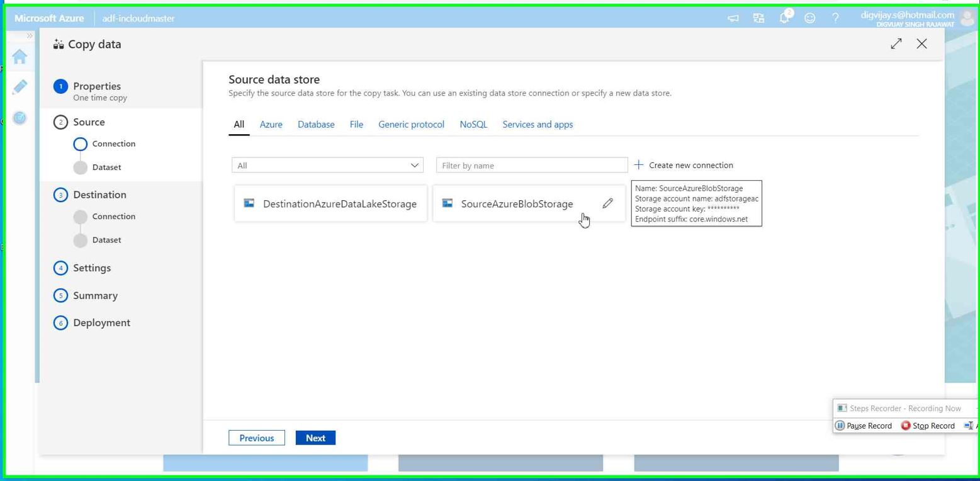Click Pause Record in Steps Recorder
Viewport: 980px width, 481px height.
(x=864, y=426)
